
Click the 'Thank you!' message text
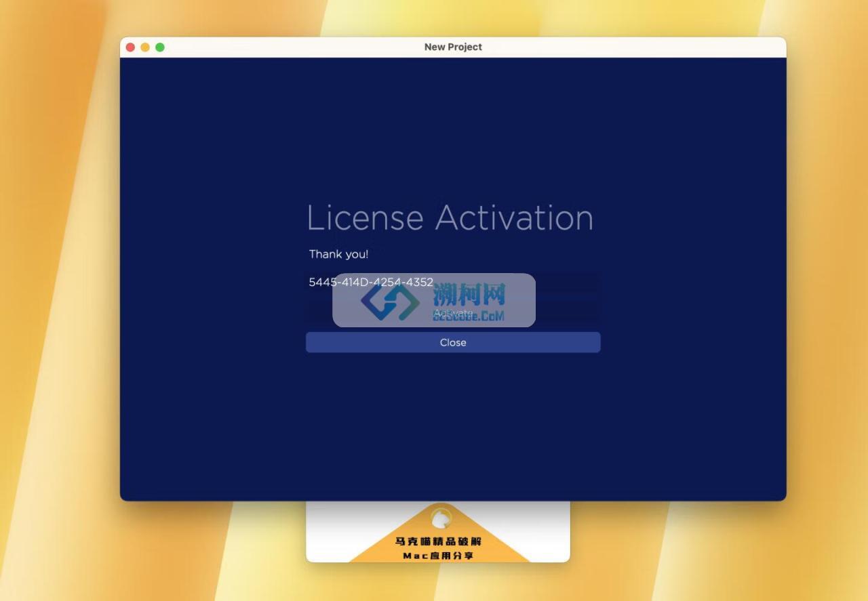click(x=339, y=254)
